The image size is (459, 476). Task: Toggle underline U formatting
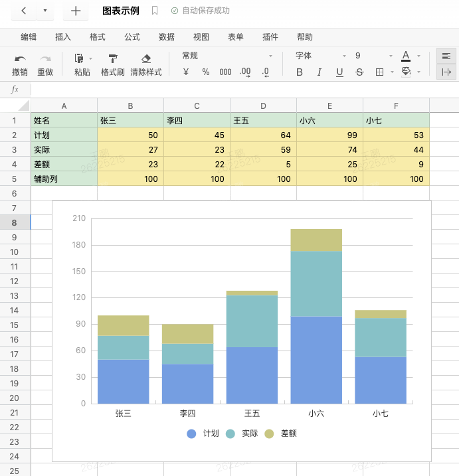pos(339,72)
